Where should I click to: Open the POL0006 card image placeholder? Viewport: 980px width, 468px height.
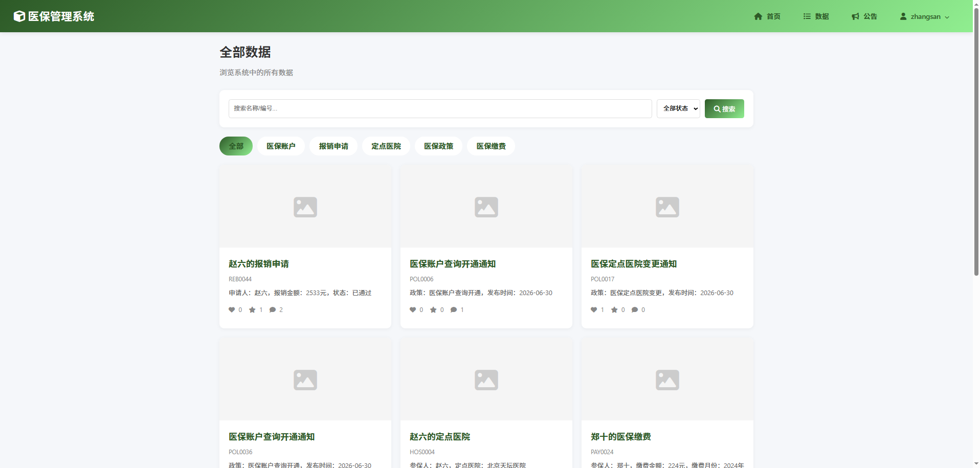coord(486,206)
